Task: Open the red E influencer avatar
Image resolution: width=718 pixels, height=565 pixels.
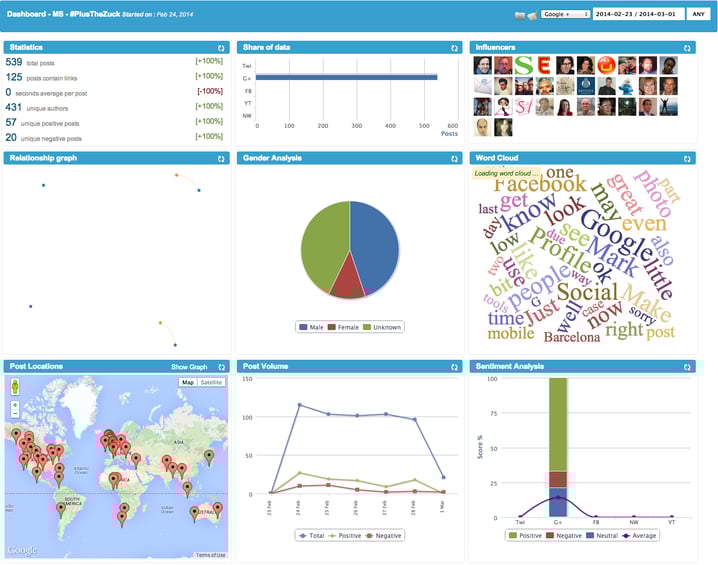Action: tap(544, 65)
